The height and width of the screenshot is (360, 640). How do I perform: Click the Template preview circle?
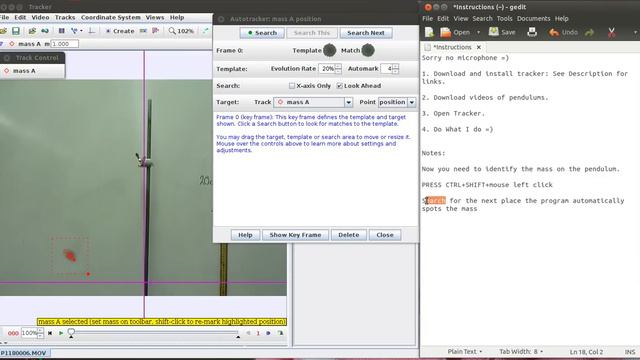pos(329,50)
